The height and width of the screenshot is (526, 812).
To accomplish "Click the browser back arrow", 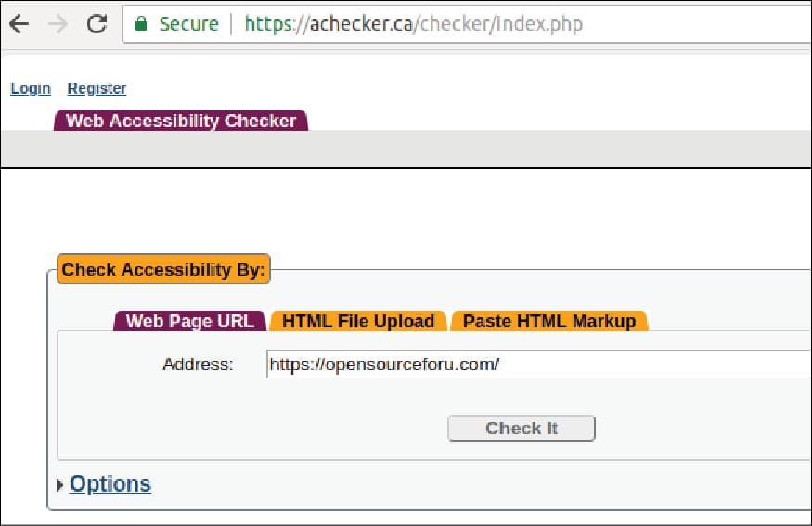I will [19, 24].
